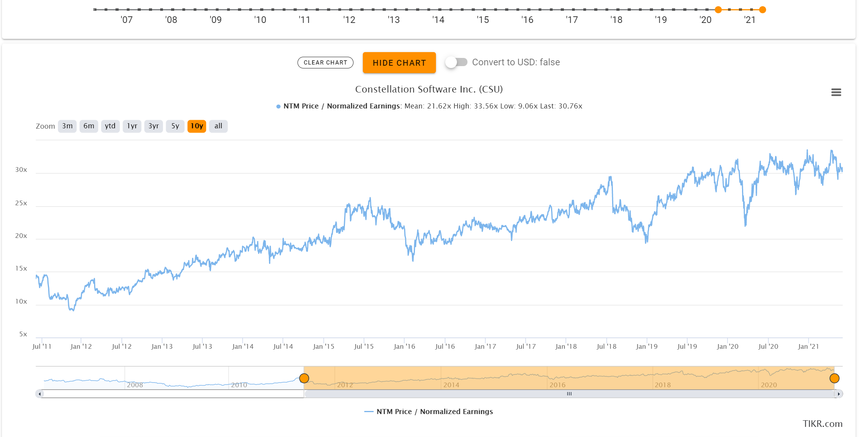
Task: Select the 1yr zoom option
Action: [132, 126]
